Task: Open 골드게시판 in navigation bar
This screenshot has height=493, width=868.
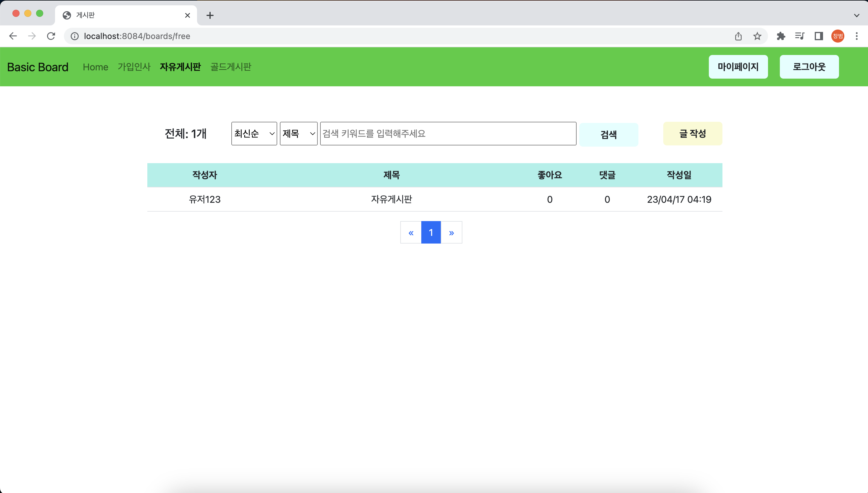Action: pos(230,67)
